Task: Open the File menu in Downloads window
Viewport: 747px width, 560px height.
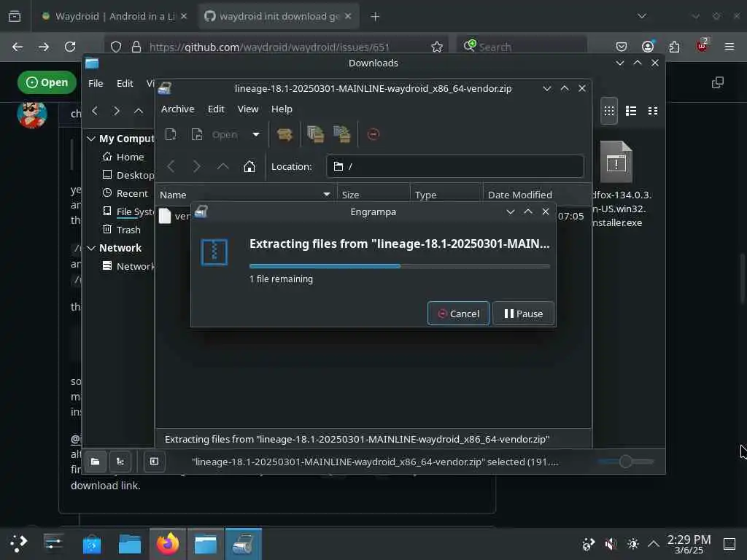Action: tap(96, 83)
